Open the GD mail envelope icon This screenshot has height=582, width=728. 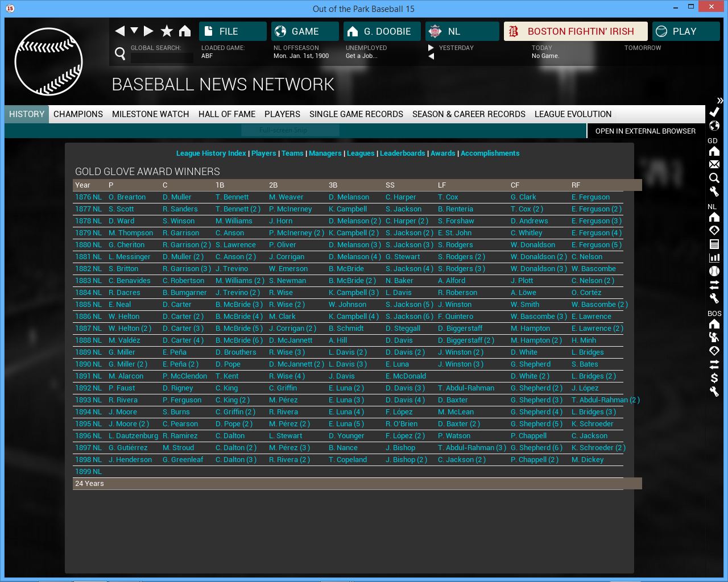[x=714, y=164]
